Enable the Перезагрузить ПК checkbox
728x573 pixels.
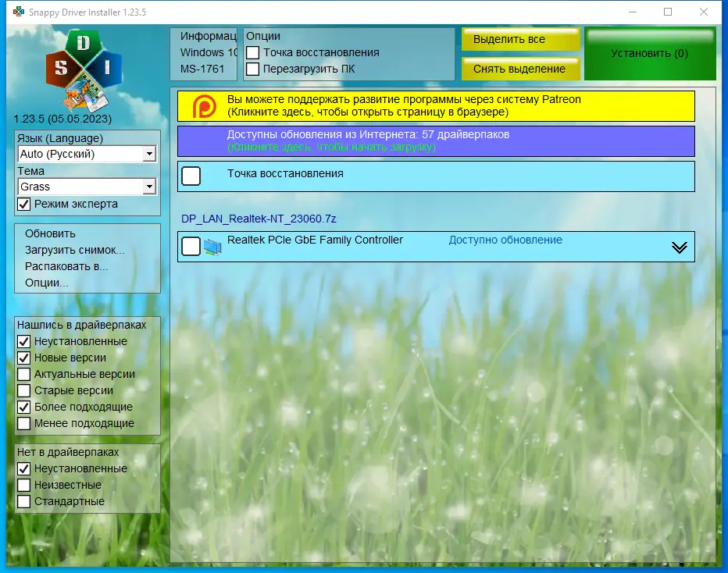tap(252, 69)
